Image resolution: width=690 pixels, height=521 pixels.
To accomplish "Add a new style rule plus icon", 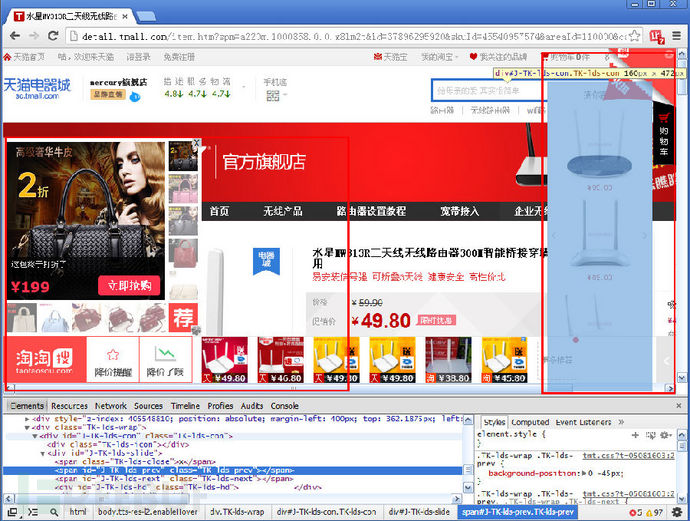I will click(635, 435).
